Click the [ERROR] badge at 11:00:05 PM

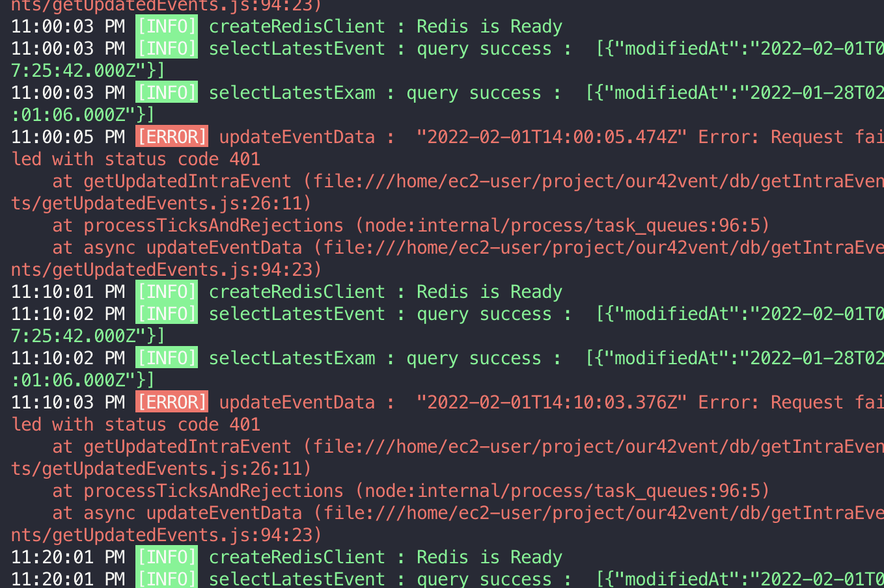pyautogui.click(x=171, y=137)
